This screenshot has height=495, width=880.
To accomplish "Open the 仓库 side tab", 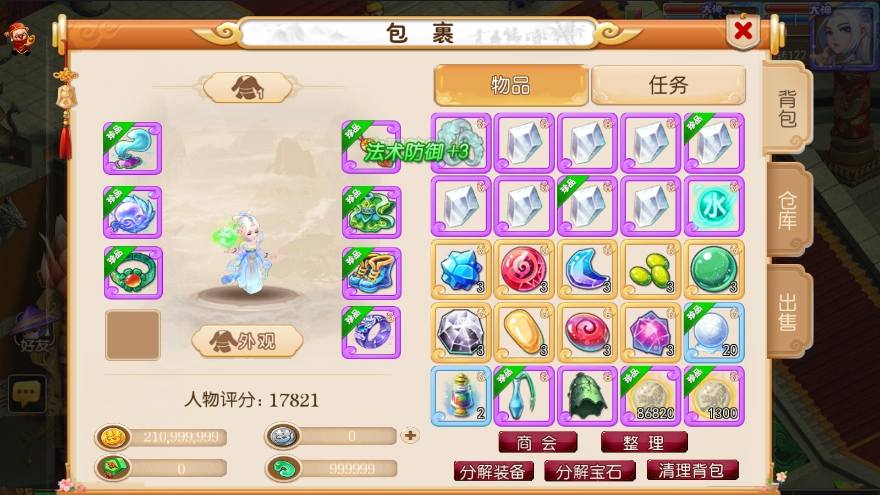I will [x=787, y=211].
